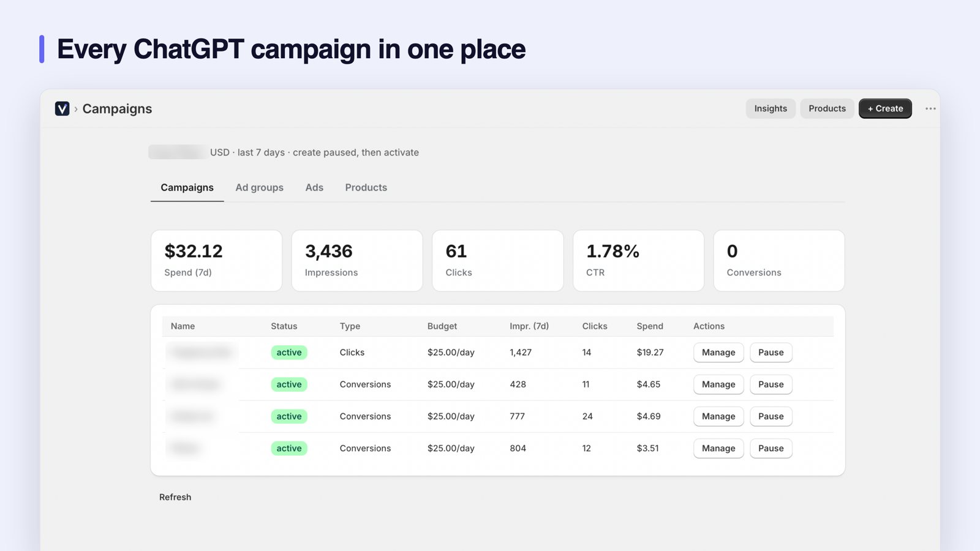Viewport: 980px width, 551px height.
Task: Click the Refresh link below the table
Action: pyautogui.click(x=175, y=497)
